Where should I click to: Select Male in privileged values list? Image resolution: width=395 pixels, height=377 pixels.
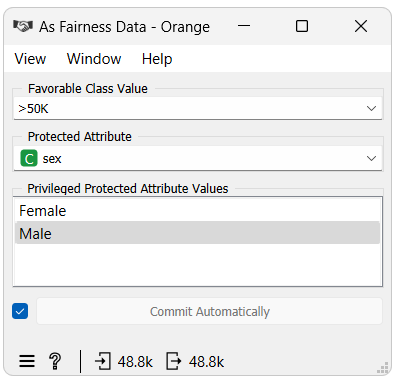click(198, 233)
